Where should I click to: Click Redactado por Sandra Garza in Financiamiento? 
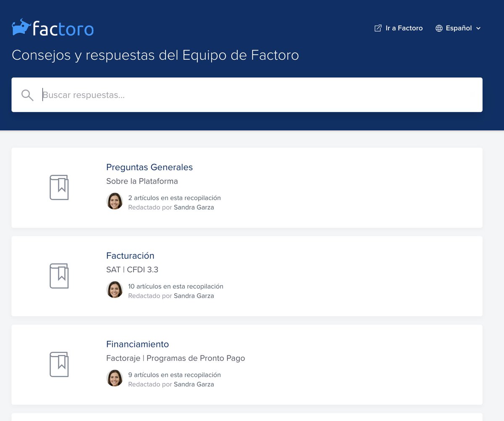171,385
